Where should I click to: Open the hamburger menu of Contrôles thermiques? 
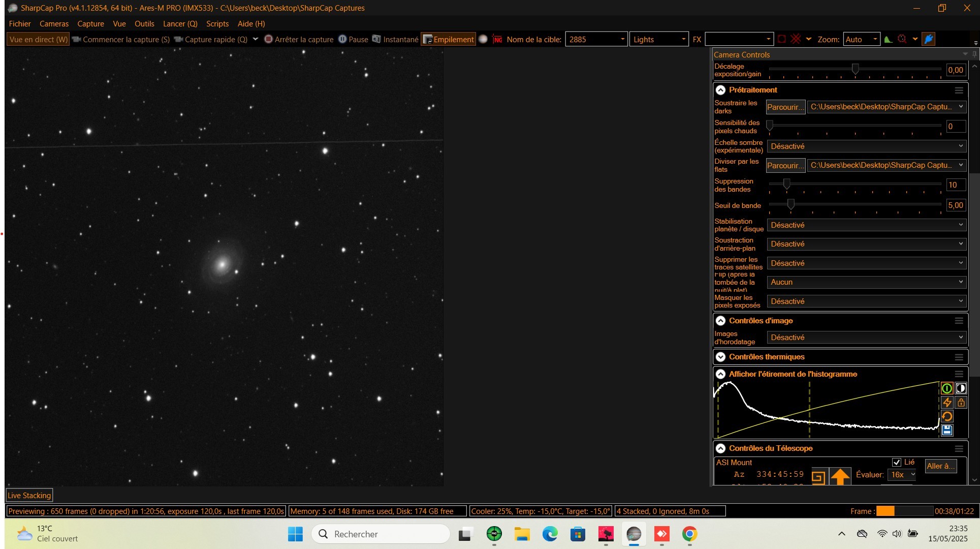pyautogui.click(x=959, y=357)
